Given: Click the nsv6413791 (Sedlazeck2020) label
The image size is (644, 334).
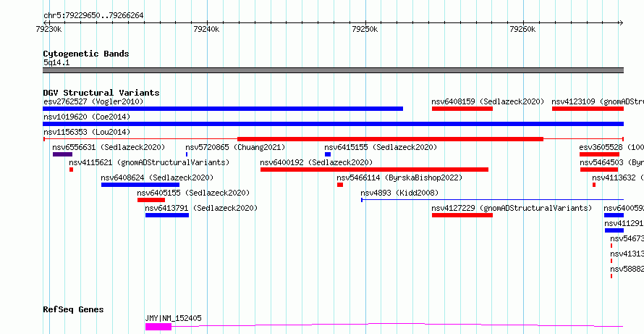Looking at the screenshot, I should point(201,208).
